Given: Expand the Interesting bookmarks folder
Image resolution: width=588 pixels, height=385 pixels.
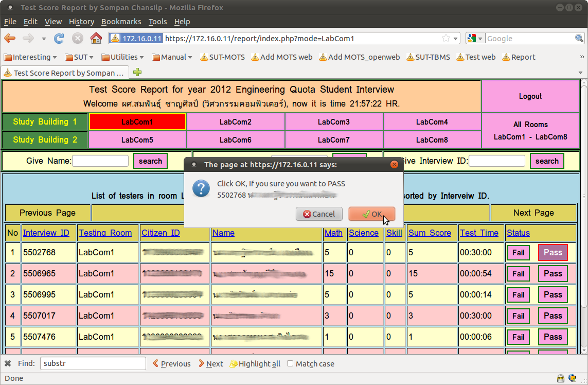Looking at the screenshot, I should [x=30, y=57].
